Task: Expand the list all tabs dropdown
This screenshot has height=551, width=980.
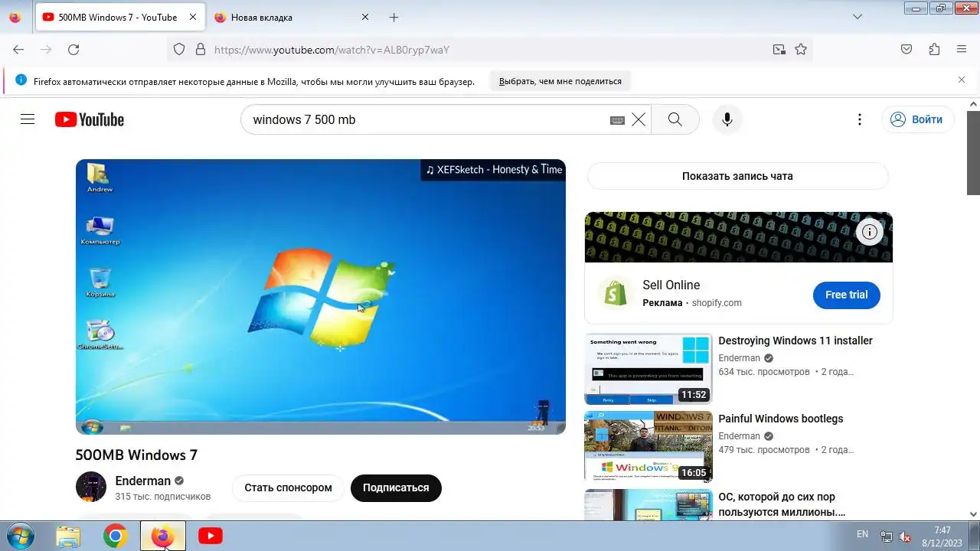Action: tap(857, 17)
